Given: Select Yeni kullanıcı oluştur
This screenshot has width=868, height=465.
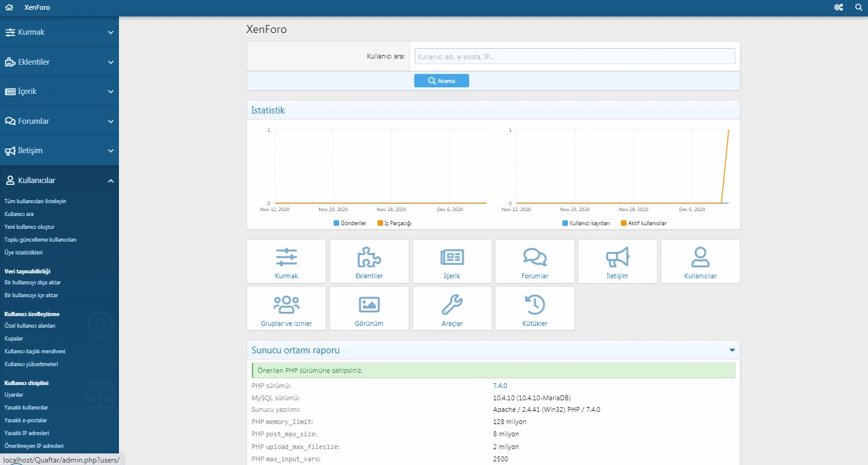Looking at the screenshot, I should pyautogui.click(x=29, y=227).
